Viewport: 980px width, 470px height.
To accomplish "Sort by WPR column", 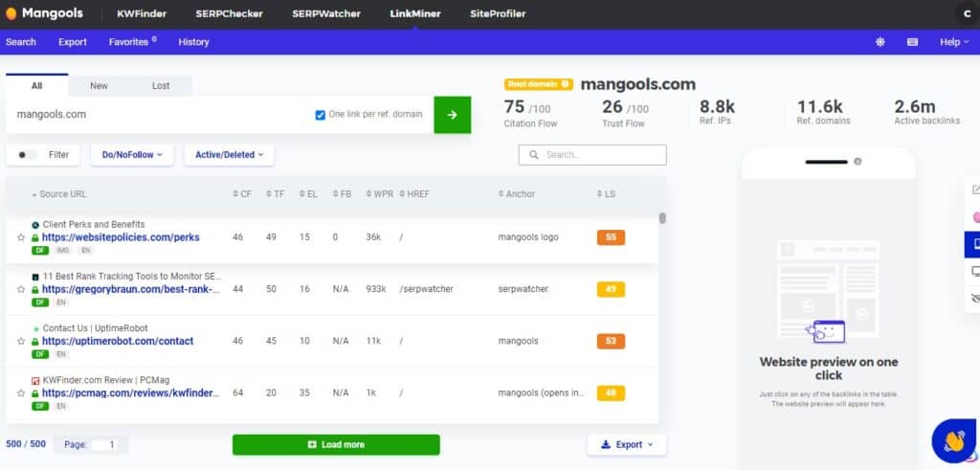I will (x=379, y=193).
